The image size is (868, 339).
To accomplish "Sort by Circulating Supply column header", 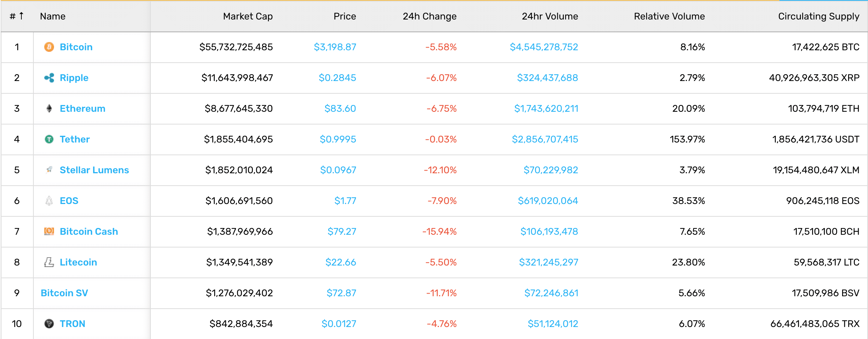I will [818, 16].
